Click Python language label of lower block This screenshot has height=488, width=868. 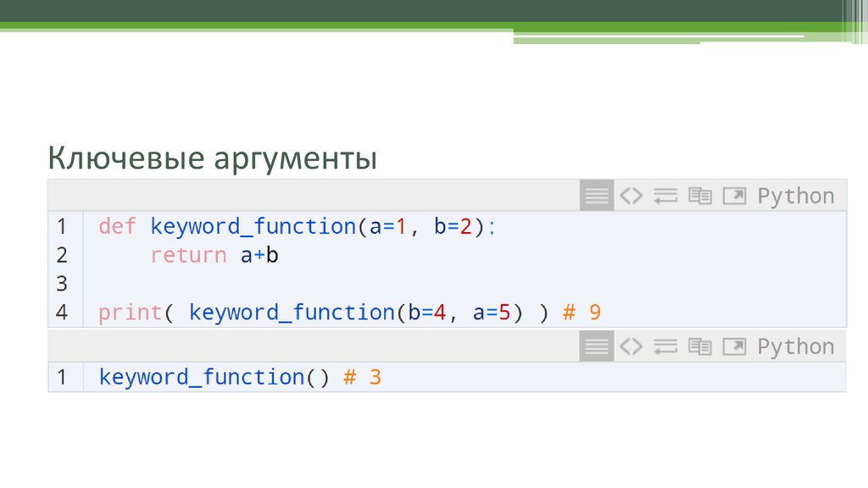[795, 347]
